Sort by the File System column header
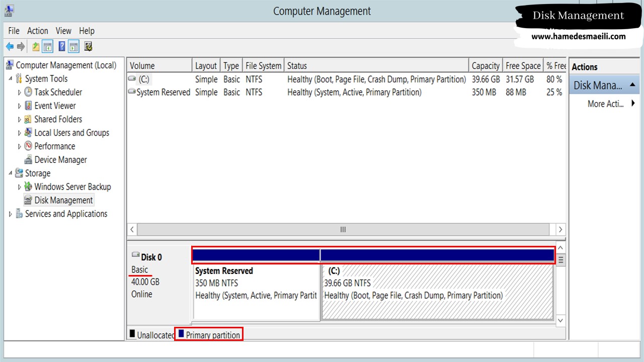Viewport: 644px width, 362px height. point(263,66)
